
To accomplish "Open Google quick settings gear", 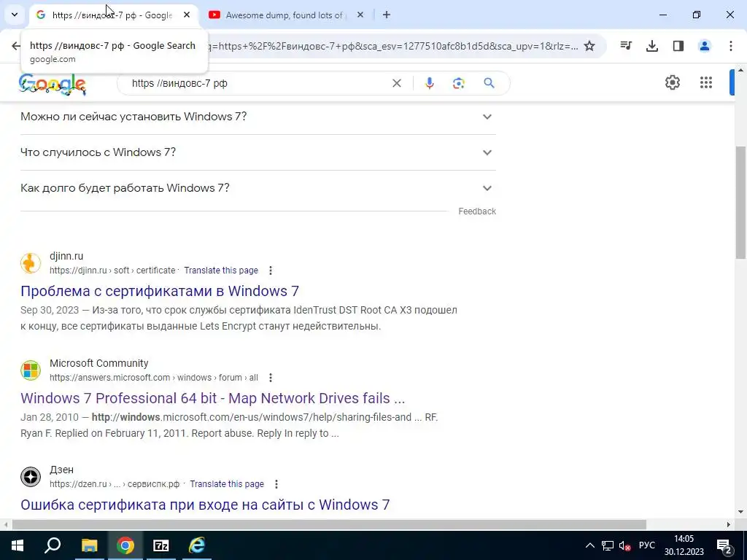I will tap(672, 82).
